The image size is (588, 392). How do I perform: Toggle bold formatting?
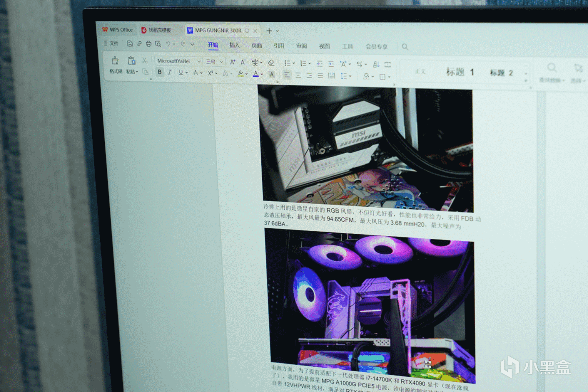point(159,72)
